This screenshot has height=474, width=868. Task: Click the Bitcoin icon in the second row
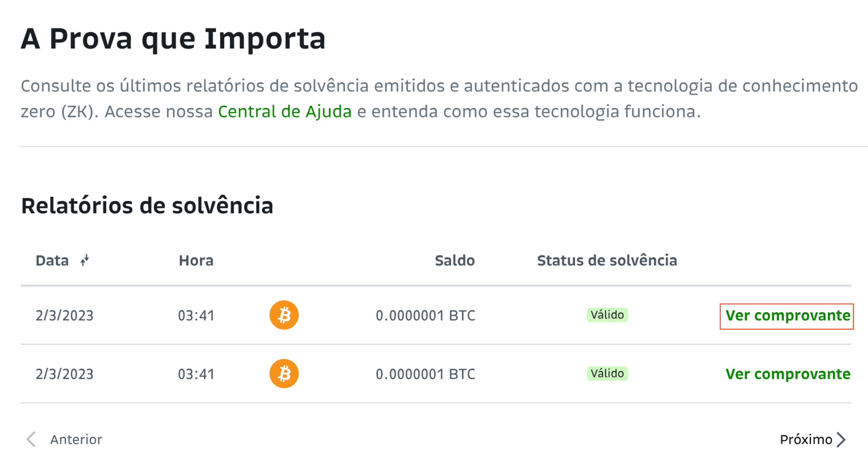pos(284,374)
